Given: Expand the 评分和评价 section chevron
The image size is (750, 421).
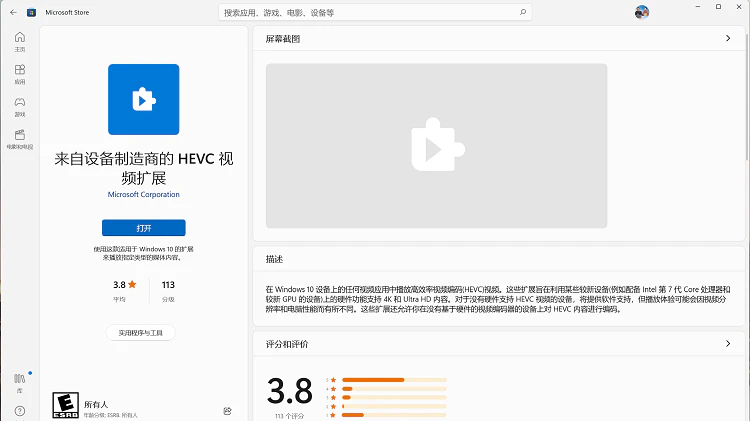Looking at the screenshot, I should pos(728,343).
